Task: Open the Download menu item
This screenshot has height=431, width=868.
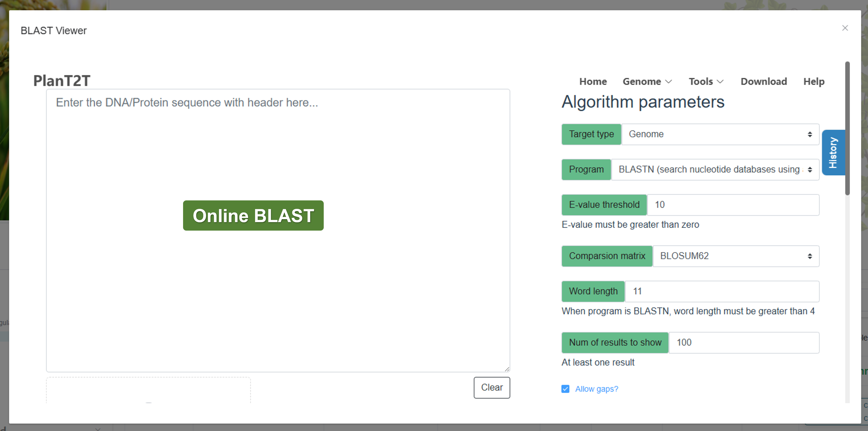Action: pos(763,82)
